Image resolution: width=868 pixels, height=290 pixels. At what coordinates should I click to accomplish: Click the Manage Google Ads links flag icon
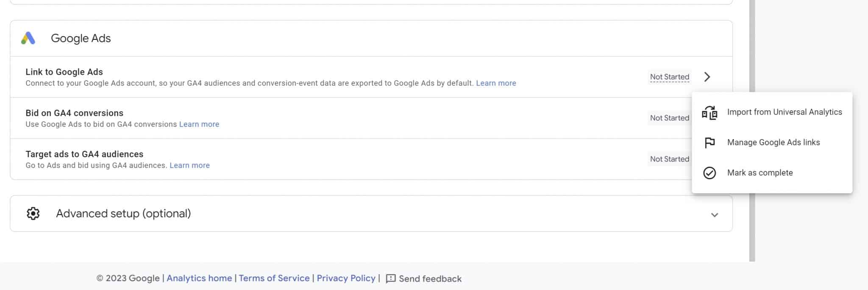pyautogui.click(x=709, y=142)
